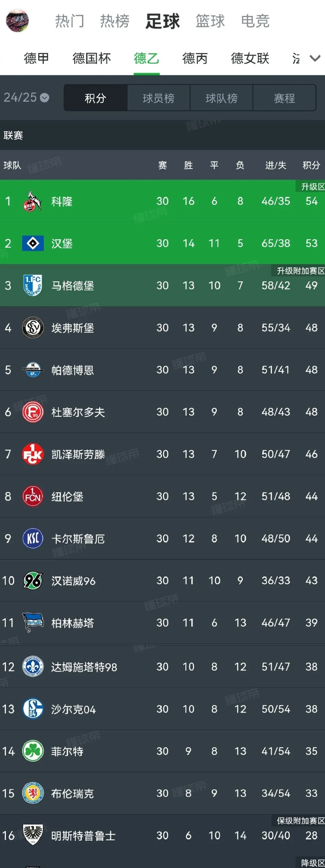Tap the FC Köln club logo
The height and width of the screenshot is (868, 325).
[x=33, y=201]
